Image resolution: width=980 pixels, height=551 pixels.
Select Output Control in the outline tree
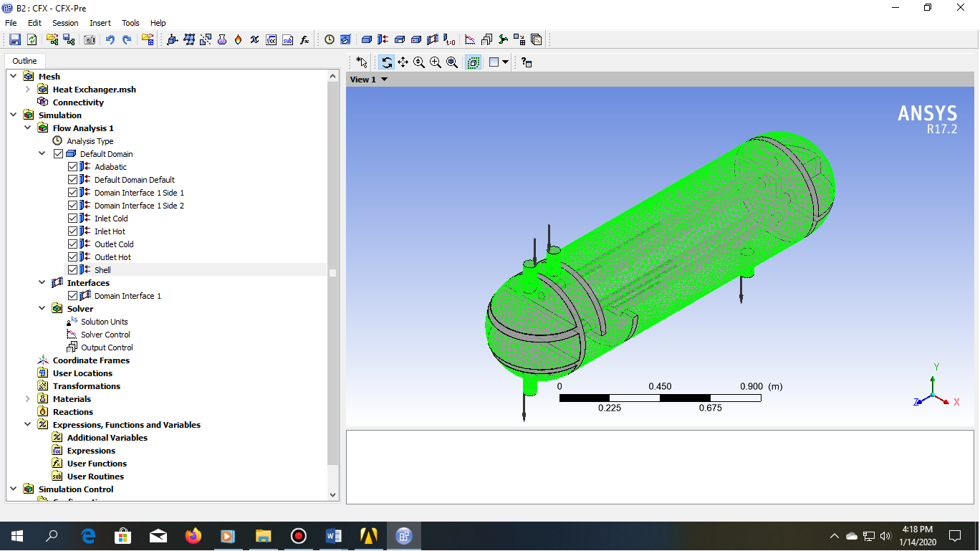click(x=107, y=348)
